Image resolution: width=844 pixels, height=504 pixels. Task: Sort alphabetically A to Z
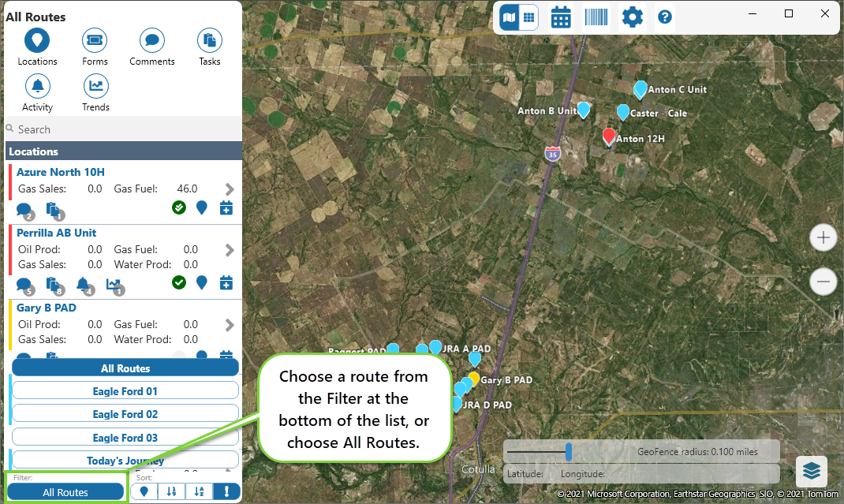point(199,491)
